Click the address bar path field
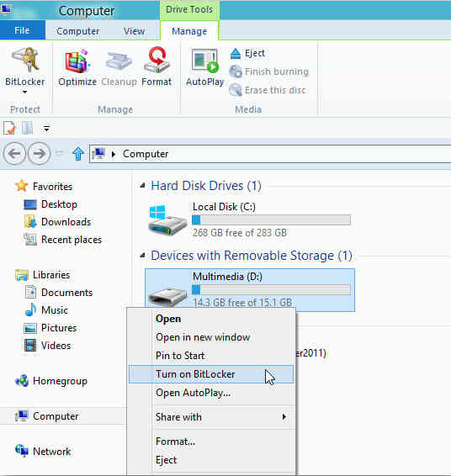This screenshot has width=451, height=476. point(270,154)
